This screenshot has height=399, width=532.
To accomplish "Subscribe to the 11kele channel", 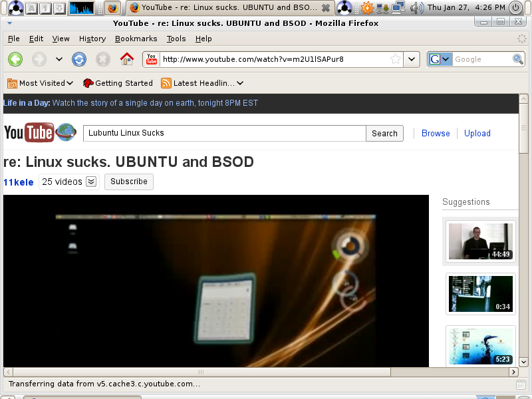I will (129, 182).
